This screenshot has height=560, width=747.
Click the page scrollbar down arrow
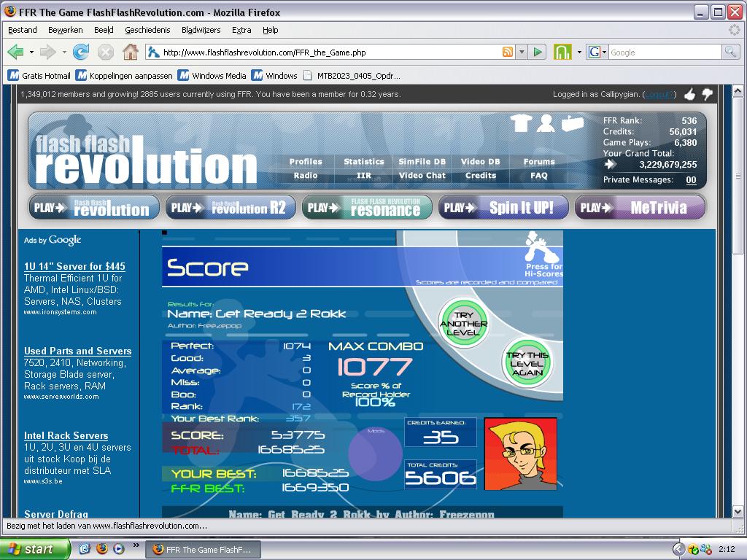pos(738,512)
